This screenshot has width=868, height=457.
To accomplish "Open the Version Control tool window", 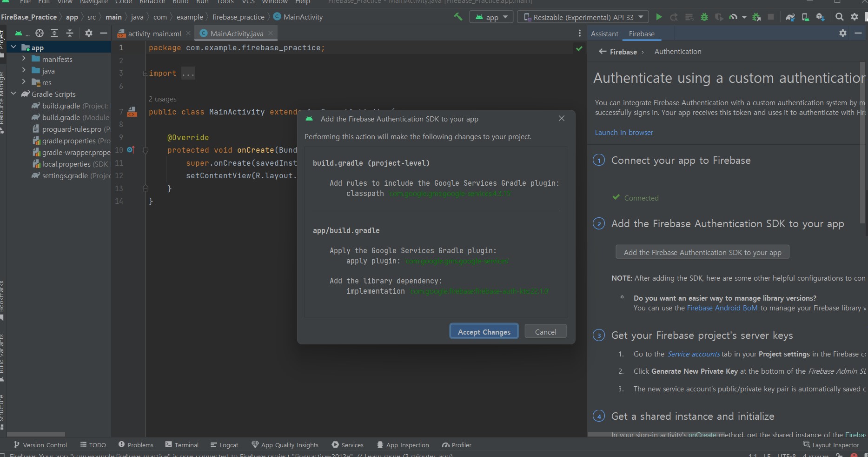I will pos(40,445).
